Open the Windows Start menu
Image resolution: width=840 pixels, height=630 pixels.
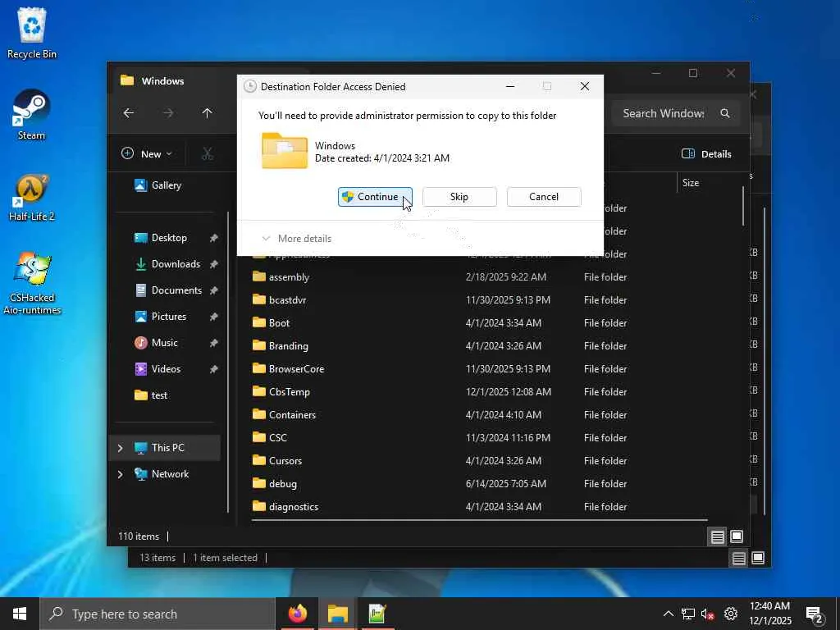[x=20, y=614]
